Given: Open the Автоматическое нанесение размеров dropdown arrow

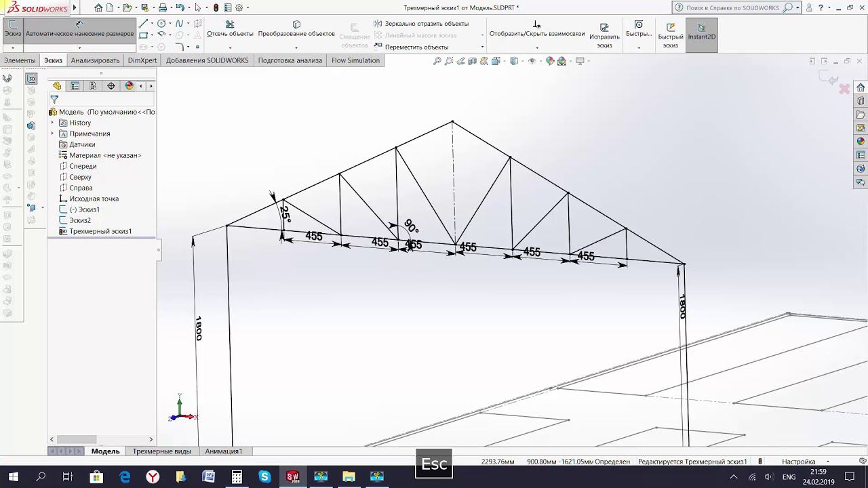Looking at the screenshot, I should 79,47.
